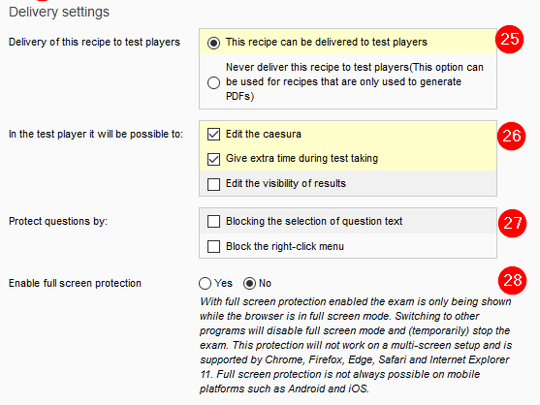
Task: Click the red number 27 marker
Action: (512, 223)
